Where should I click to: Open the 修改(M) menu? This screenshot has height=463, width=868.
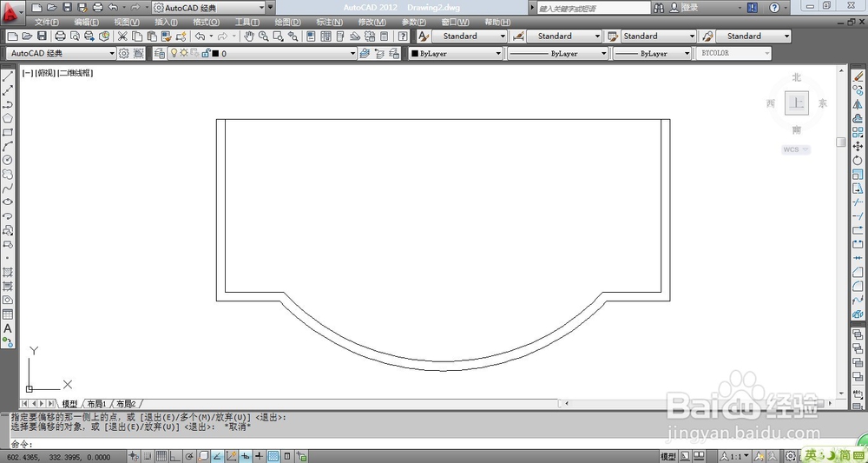(372, 23)
